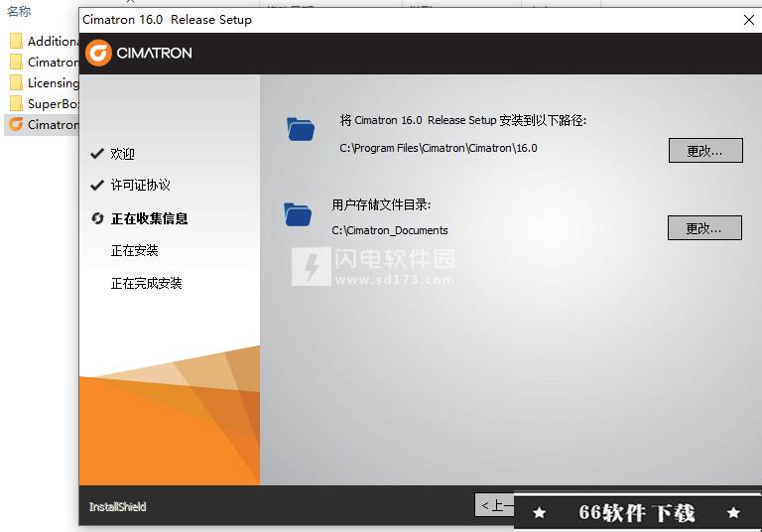The width and height of the screenshot is (762, 532).
Task: Click the Cimatron logo icon in header
Action: pyautogui.click(x=98, y=53)
